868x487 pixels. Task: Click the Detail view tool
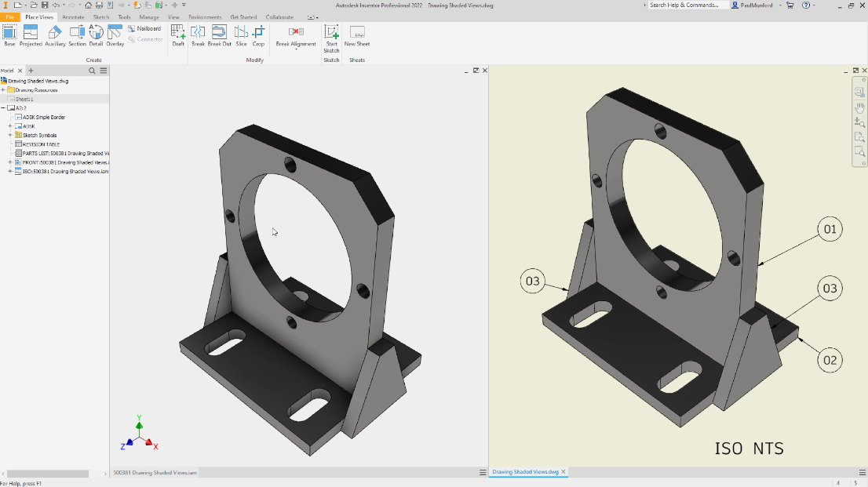(x=96, y=35)
